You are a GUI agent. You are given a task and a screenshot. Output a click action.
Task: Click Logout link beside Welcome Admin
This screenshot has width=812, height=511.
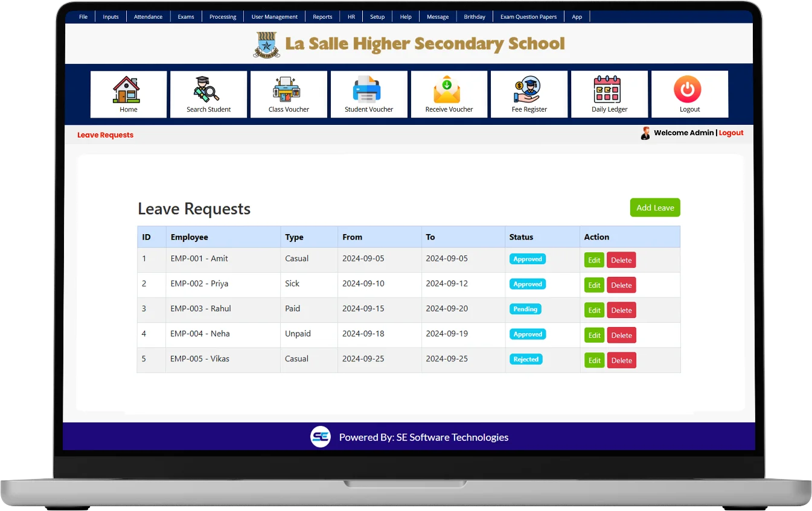tap(731, 133)
